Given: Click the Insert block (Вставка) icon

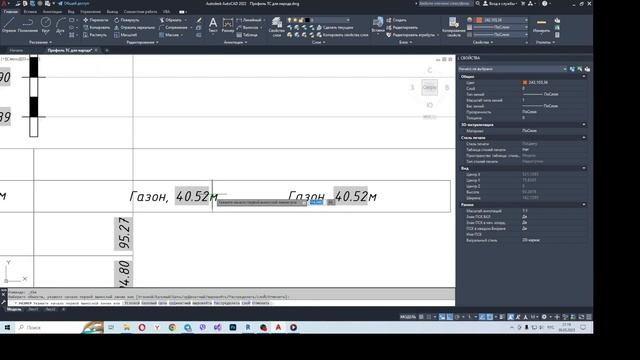Looking at the screenshot, I should click(x=378, y=24).
